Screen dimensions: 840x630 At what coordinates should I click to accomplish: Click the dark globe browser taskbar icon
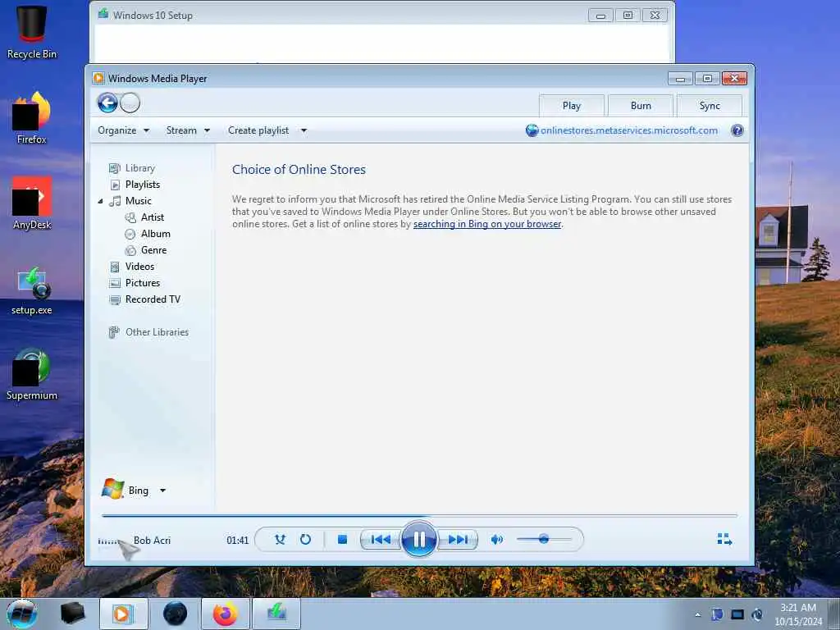tap(175, 614)
